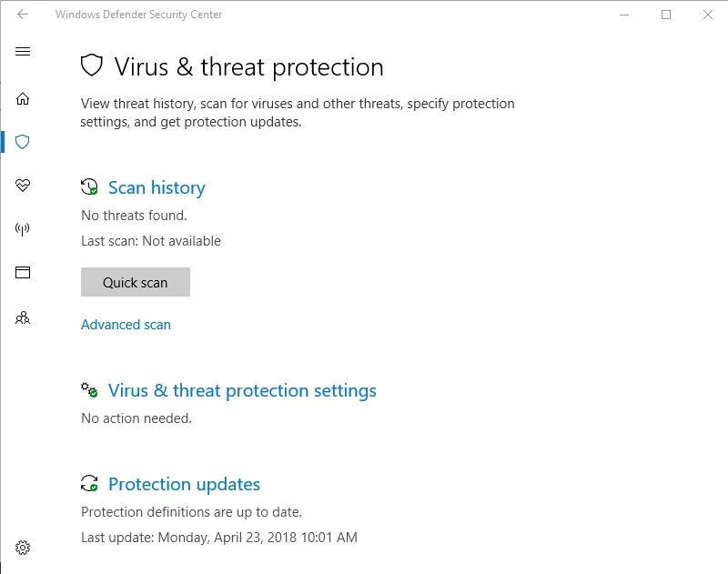Open Family options icon in sidebar

(23, 317)
